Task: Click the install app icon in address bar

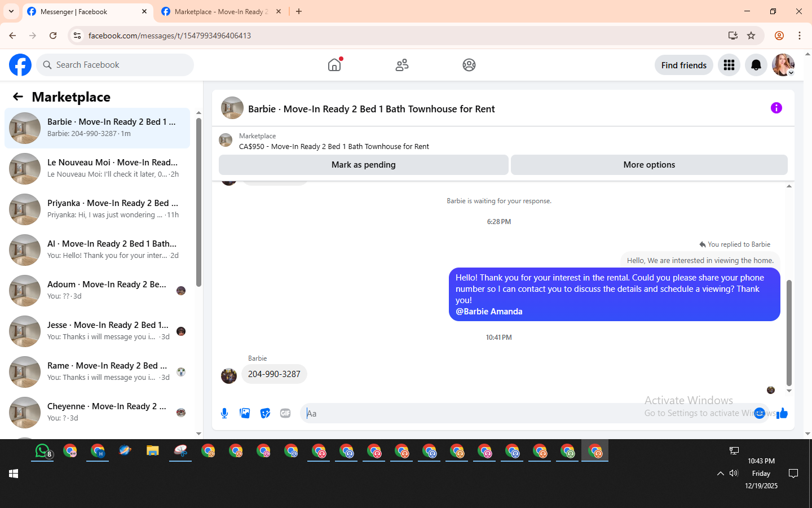Action: 733,36
